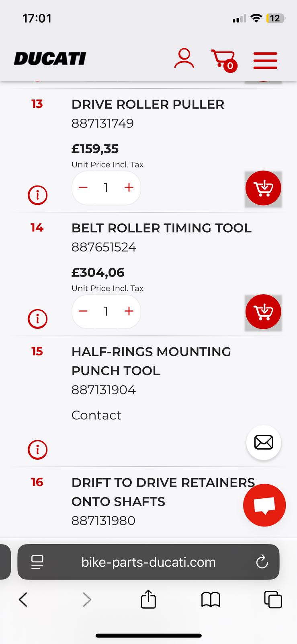
Task: Click the envelope contact icon for item 15
Action: (264, 442)
